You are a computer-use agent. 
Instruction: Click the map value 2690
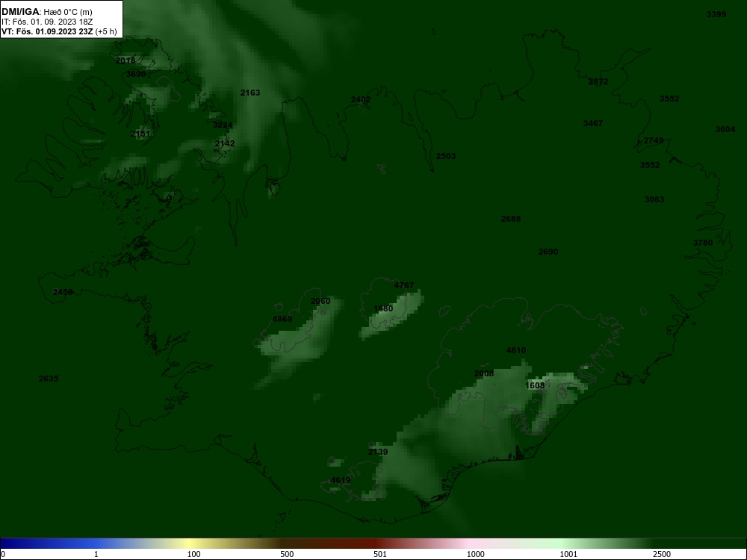tap(548, 252)
